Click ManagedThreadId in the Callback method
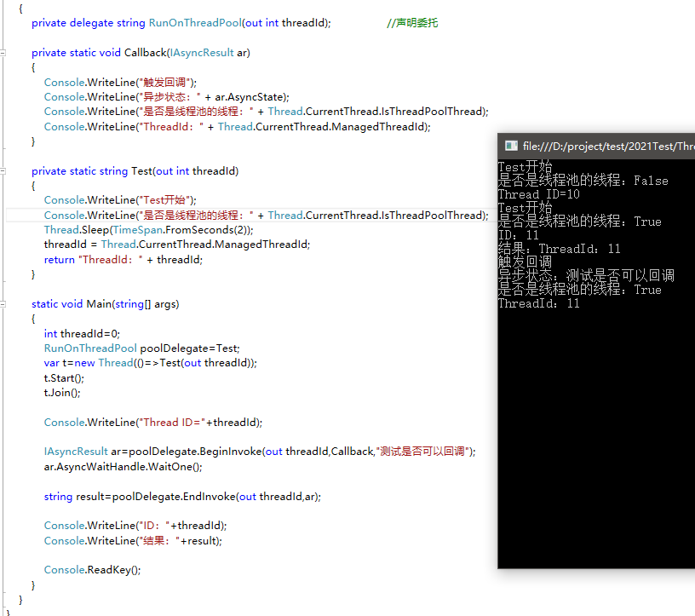The image size is (695, 616). click(378, 127)
